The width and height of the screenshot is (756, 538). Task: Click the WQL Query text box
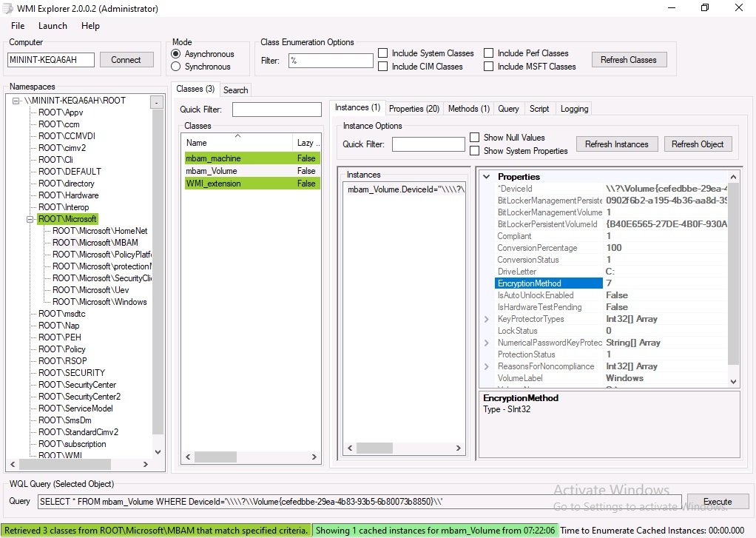(360, 501)
